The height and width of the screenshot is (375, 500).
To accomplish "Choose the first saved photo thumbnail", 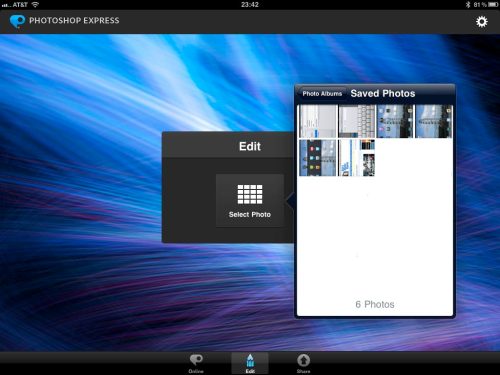I will click(318, 121).
